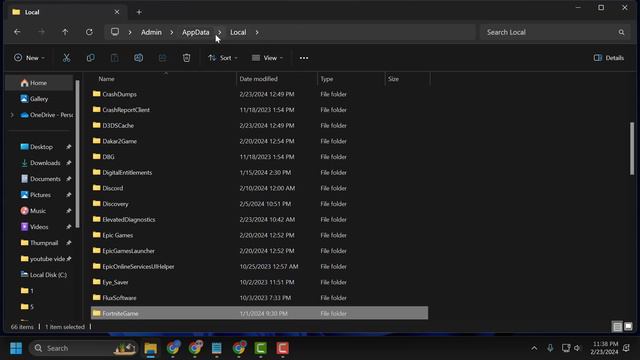Expand chevron after Admin breadcrumb
This screenshot has height=360, width=640.
click(x=171, y=32)
